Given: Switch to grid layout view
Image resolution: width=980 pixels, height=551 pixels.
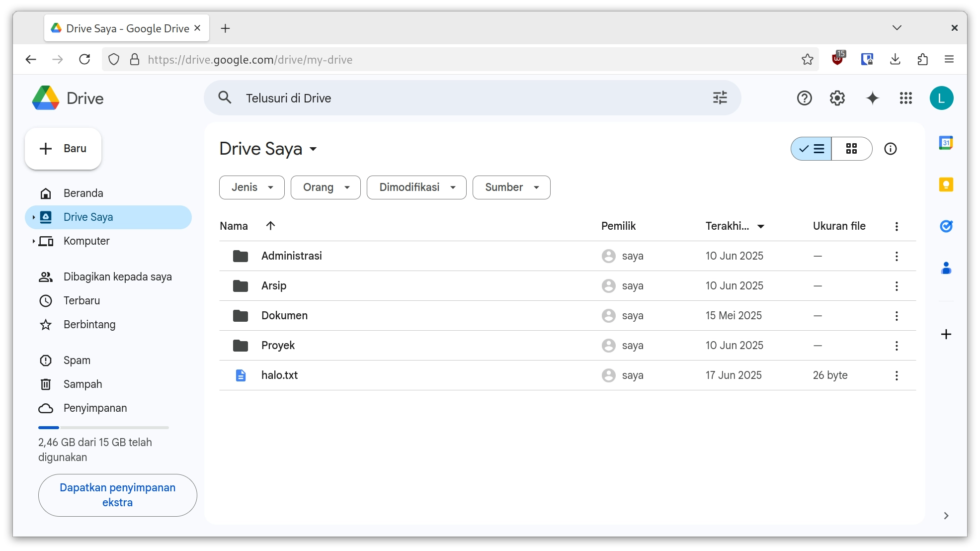Looking at the screenshot, I should (851, 149).
